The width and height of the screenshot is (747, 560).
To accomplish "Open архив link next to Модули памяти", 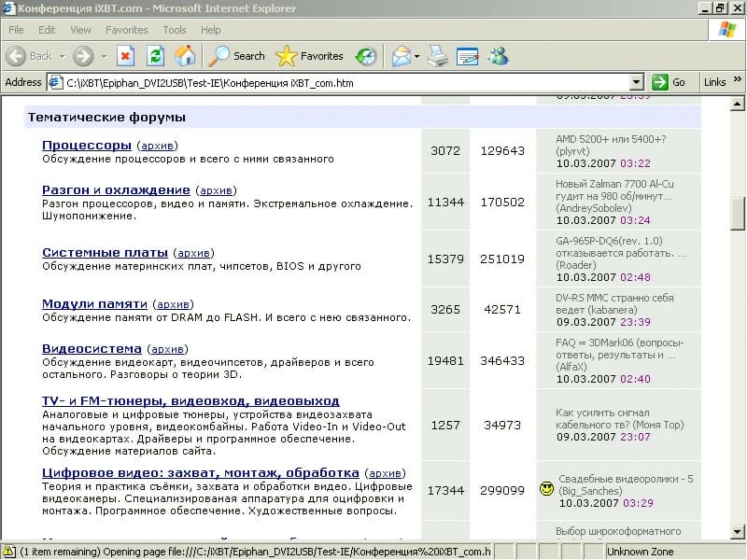I will pyautogui.click(x=174, y=304).
